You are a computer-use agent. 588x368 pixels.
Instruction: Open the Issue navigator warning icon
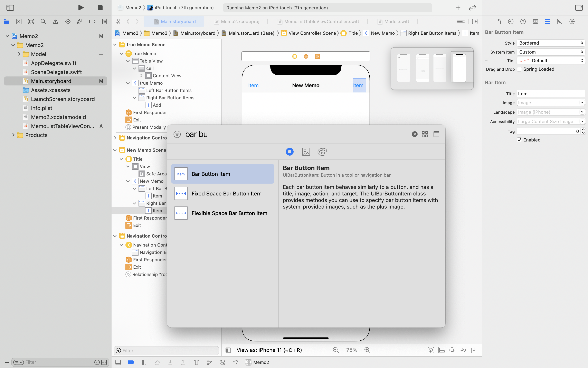click(x=55, y=21)
